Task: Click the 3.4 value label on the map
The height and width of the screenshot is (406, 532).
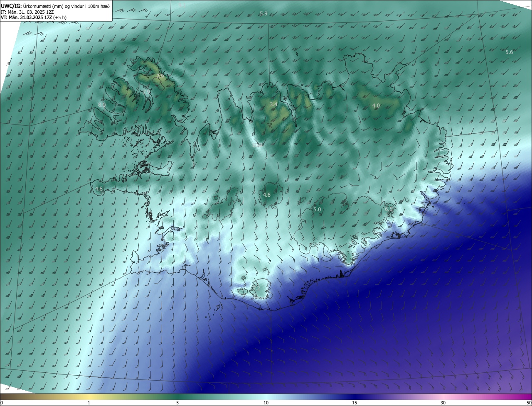Action: (x=273, y=104)
